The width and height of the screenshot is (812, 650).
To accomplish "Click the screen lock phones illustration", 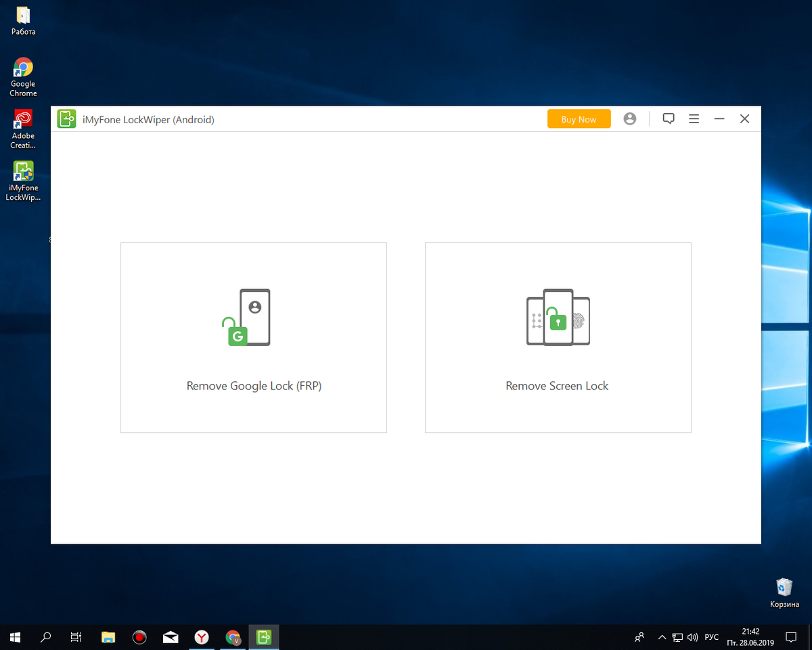I will 558,318.
